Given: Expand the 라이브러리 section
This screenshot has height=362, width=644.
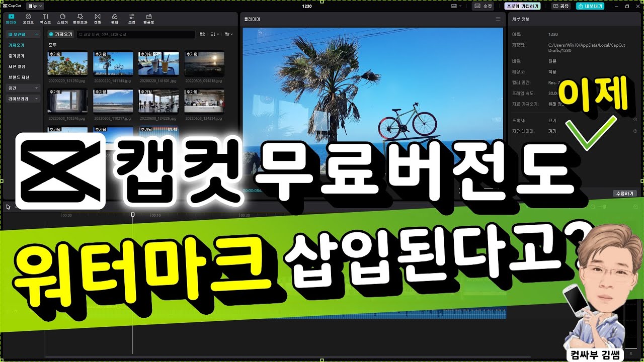Looking at the screenshot, I should tap(36, 99).
